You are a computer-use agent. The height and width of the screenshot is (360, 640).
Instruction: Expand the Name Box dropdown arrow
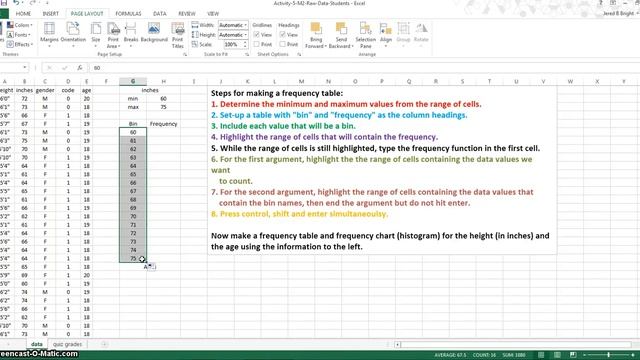point(25,67)
